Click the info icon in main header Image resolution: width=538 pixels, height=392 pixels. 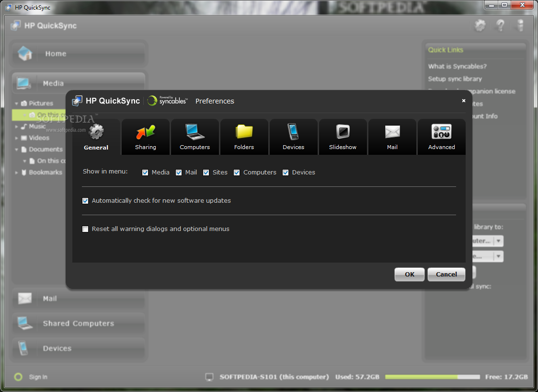[520, 25]
